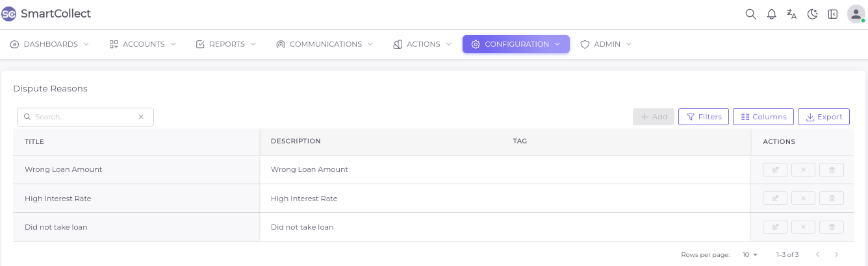Image resolution: width=868 pixels, height=266 pixels.
Task: Click the Filters button
Action: click(704, 117)
